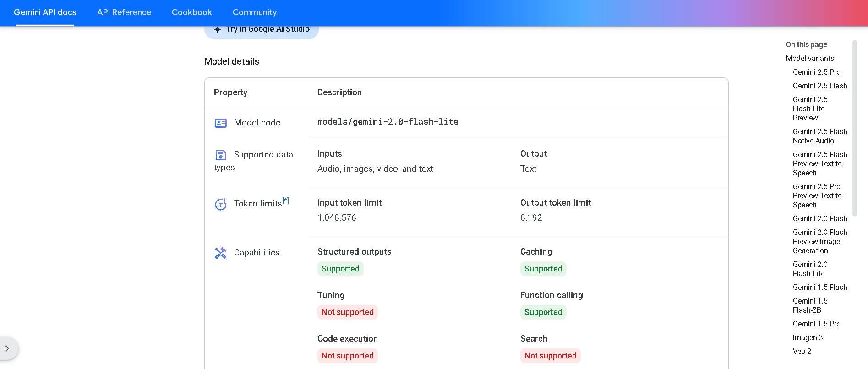The height and width of the screenshot is (369, 868).
Task: Click the Structured outputs label
Action: 354,252
